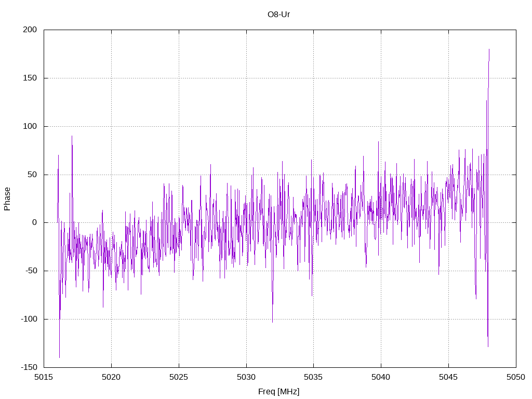
Task: Click the x-axis tick label '5025'
Action: (179, 377)
